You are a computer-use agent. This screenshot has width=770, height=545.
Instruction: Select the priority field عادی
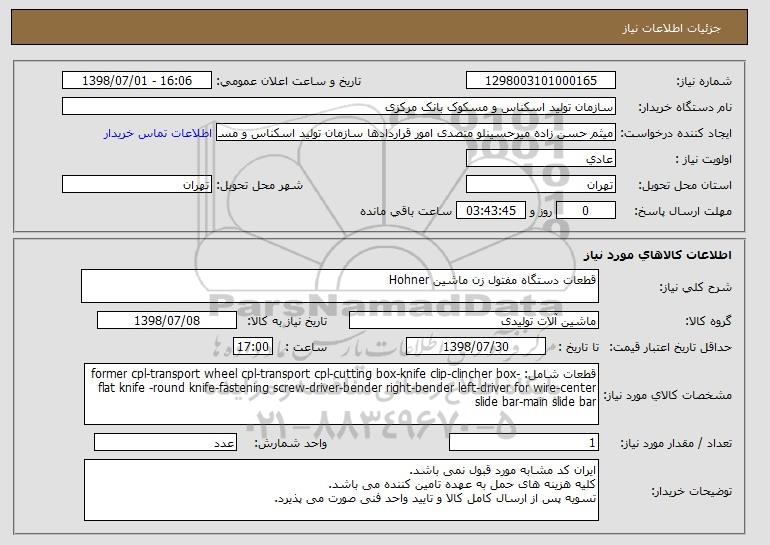point(541,159)
